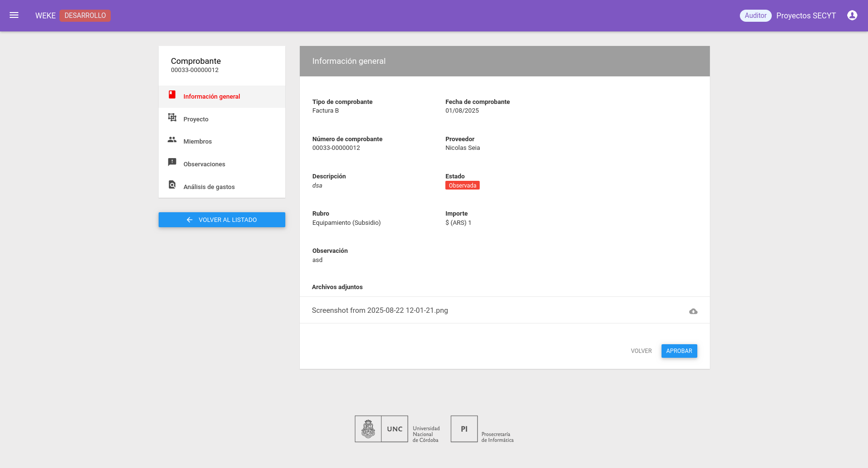Click the Volver text button
The width and height of the screenshot is (868, 468).
click(641, 351)
